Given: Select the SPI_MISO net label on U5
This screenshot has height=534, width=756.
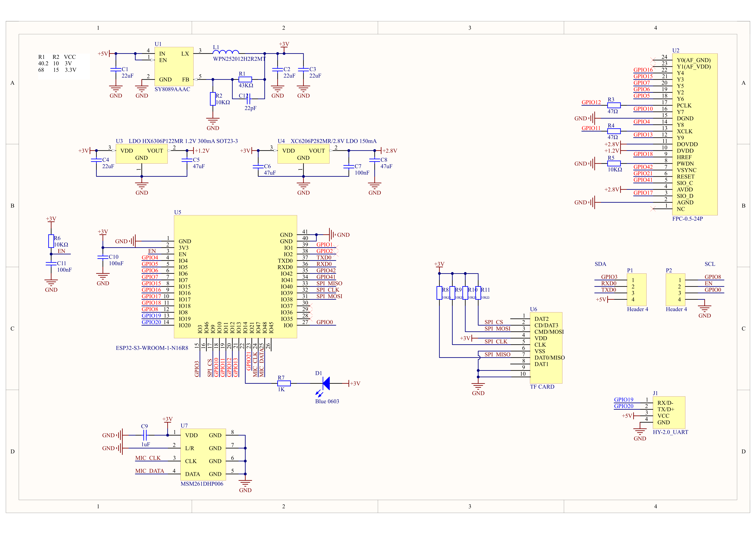Looking at the screenshot, I should pyautogui.click(x=329, y=283).
